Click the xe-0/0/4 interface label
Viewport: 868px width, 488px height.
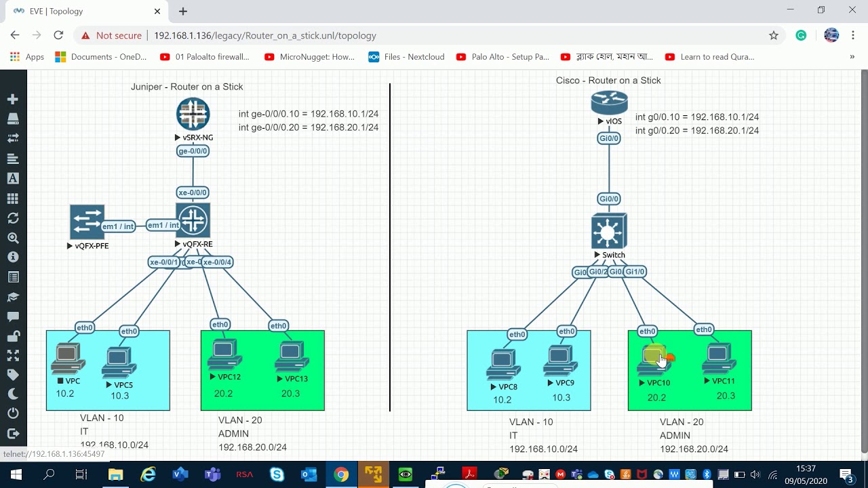pyautogui.click(x=217, y=262)
